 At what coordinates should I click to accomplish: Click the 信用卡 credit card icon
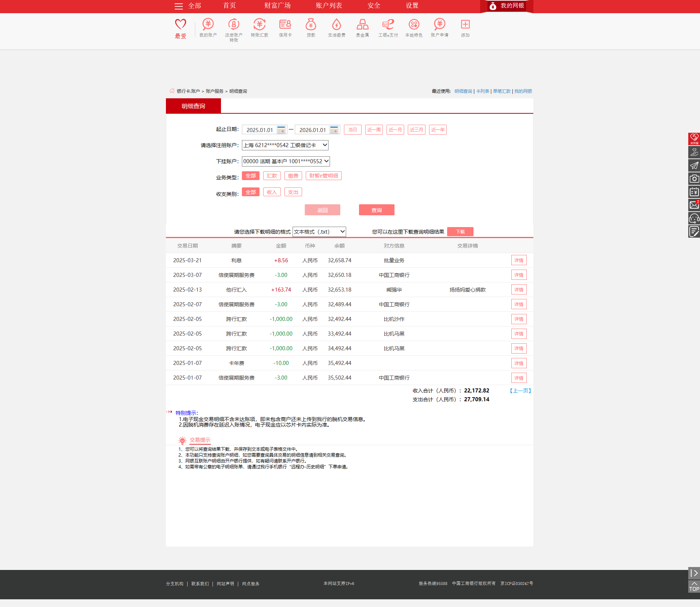[x=285, y=25]
